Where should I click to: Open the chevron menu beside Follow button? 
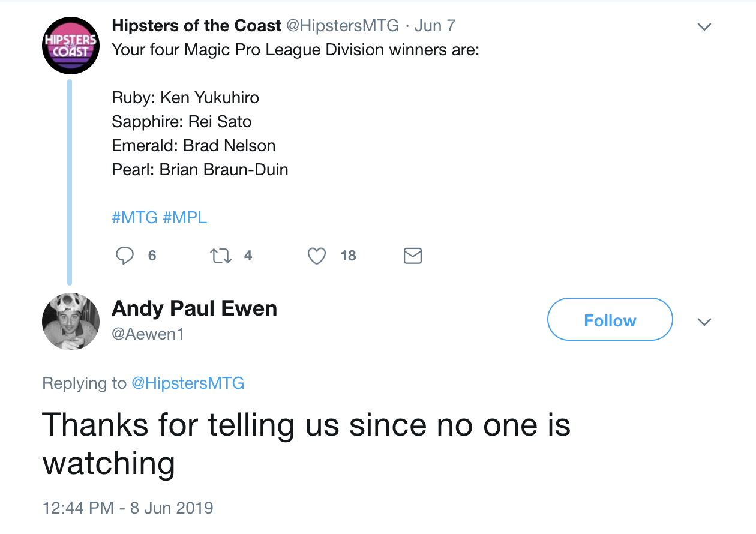(704, 322)
